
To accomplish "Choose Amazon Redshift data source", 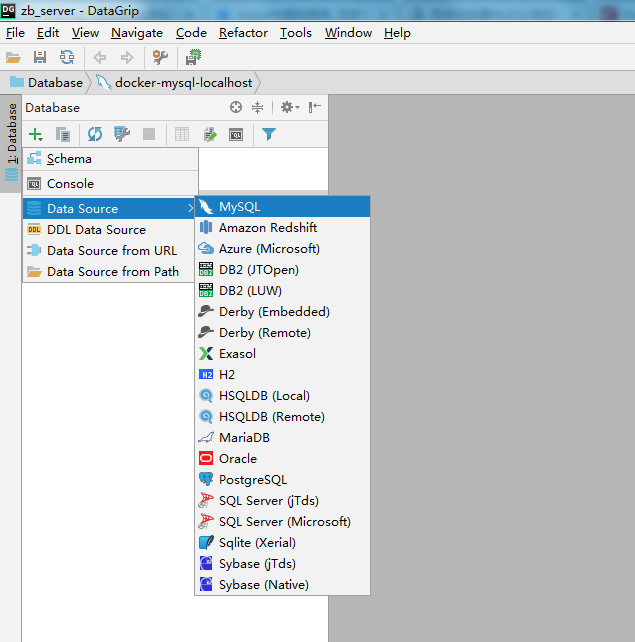I will coord(282,228).
